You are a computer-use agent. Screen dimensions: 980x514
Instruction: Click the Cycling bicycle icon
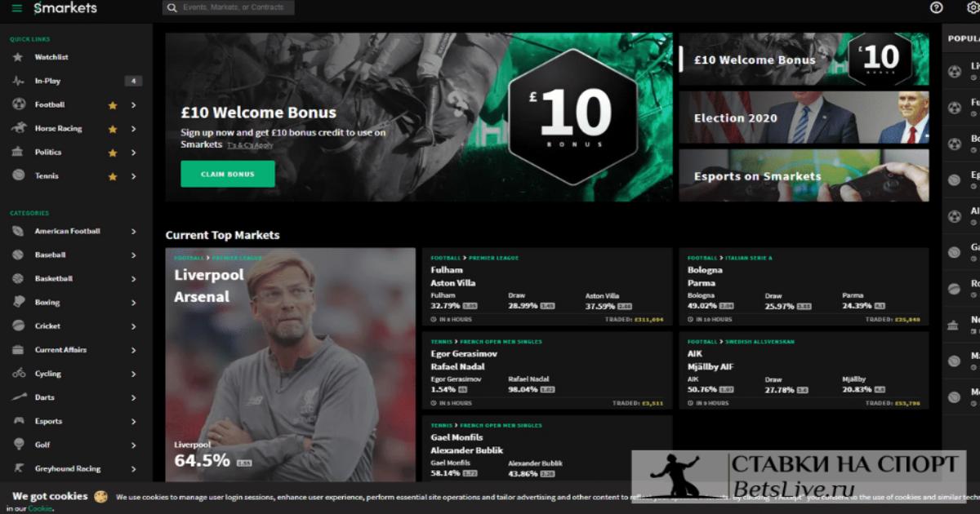[x=18, y=374]
